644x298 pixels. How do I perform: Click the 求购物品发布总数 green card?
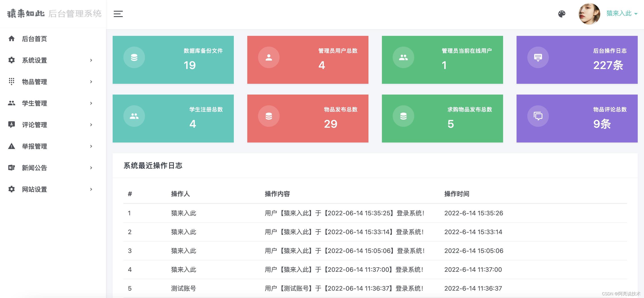coord(442,118)
